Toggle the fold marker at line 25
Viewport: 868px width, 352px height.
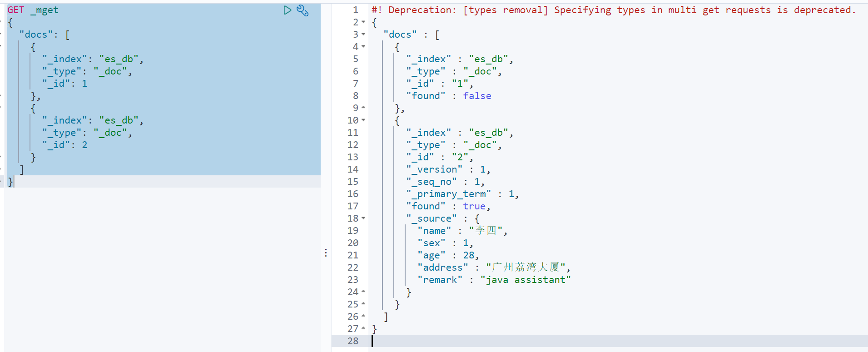pyautogui.click(x=363, y=304)
